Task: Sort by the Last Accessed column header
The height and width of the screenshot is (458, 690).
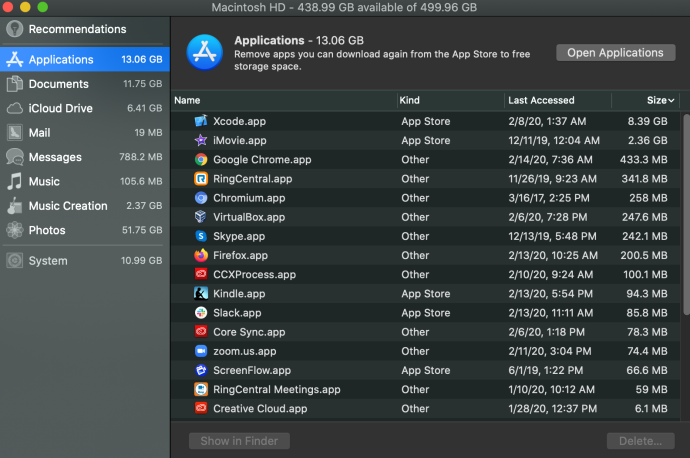Action: tap(558, 100)
